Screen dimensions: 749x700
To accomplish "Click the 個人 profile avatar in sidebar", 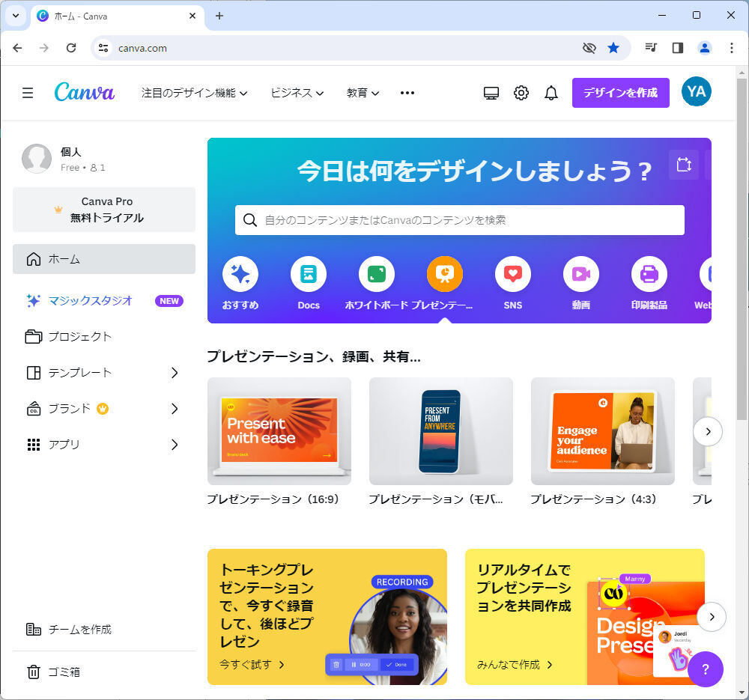I will (37, 159).
